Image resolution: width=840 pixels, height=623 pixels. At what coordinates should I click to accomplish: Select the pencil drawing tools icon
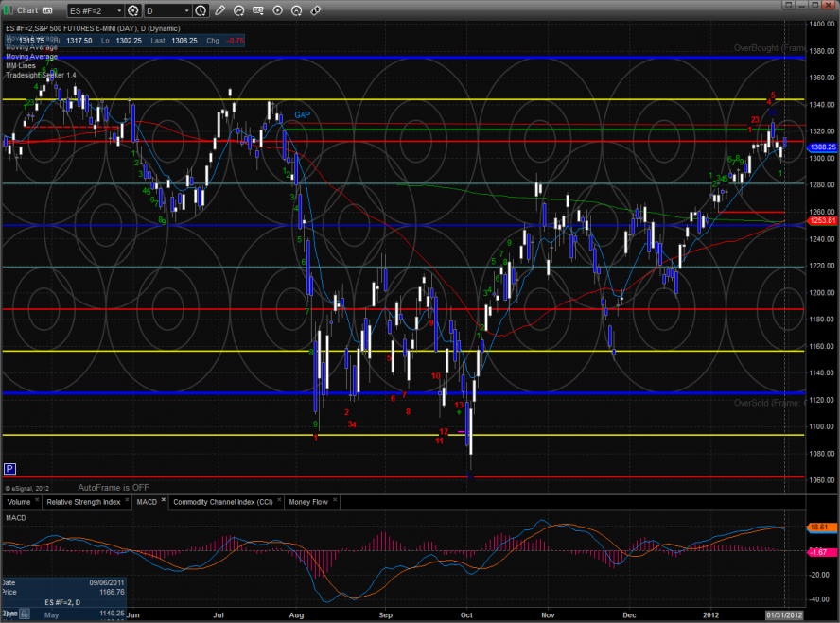pyautogui.click(x=219, y=10)
